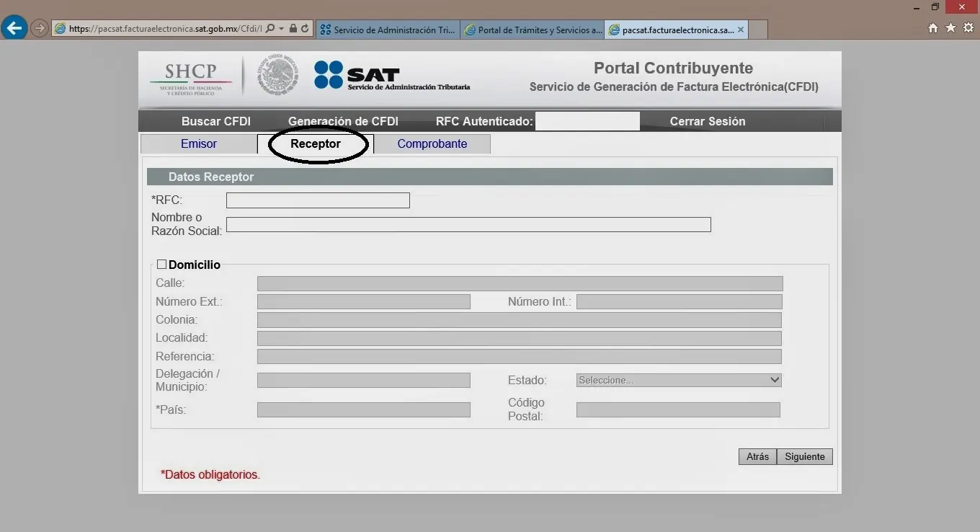This screenshot has width=980, height=532.
Task: Go back with the browser Back arrow
Action: tap(14, 28)
